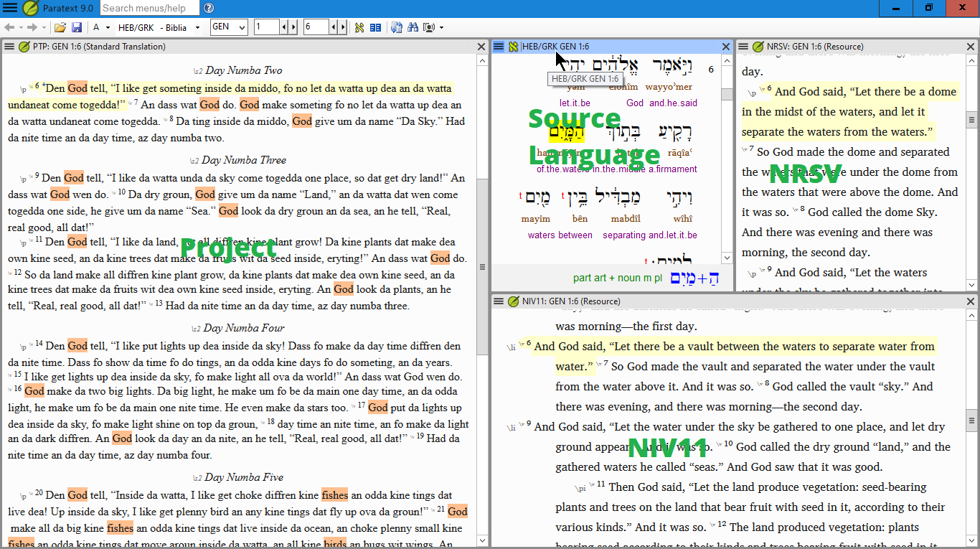This screenshot has height=549, width=980.
Task: Click scroll-up arrow in HEB/GRK panel
Action: pyautogui.click(x=727, y=62)
